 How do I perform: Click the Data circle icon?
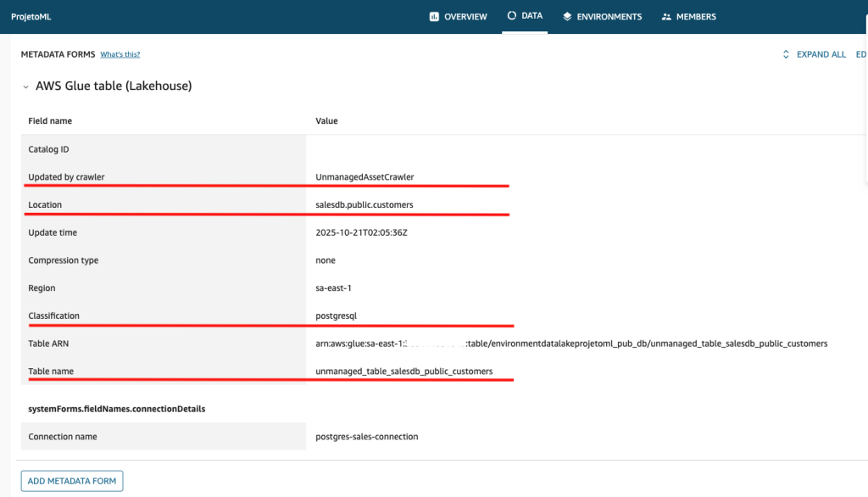tap(511, 15)
